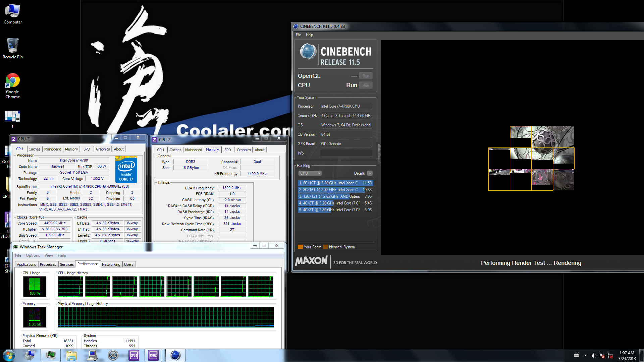
Task: Click the toolbox computer taskbar icon
Action: point(30,355)
